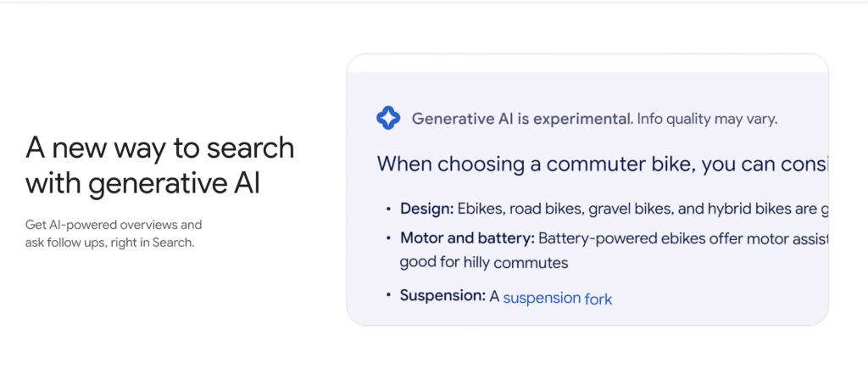Click the bold Suspension label
868x391 pixels.
(x=442, y=296)
